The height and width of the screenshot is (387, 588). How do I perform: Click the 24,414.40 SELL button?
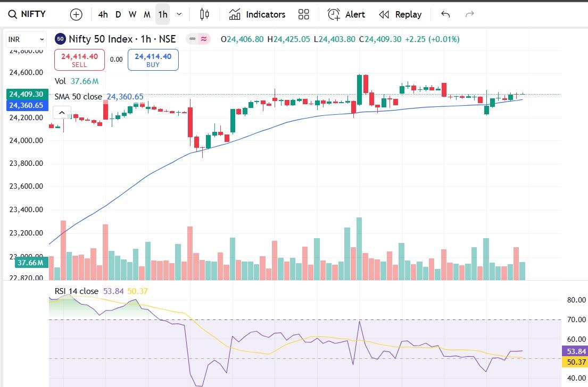[79, 60]
